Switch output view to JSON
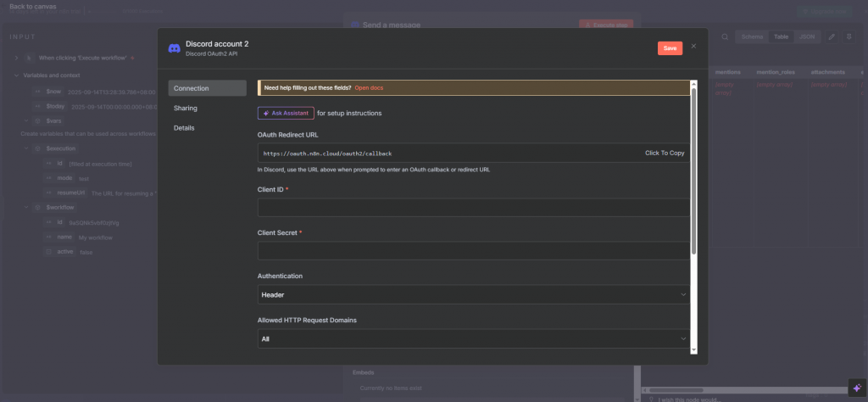868x402 pixels. tap(807, 37)
